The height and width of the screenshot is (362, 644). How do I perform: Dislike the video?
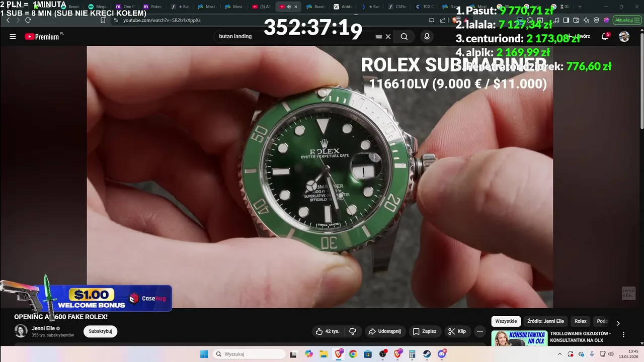tap(353, 331)
